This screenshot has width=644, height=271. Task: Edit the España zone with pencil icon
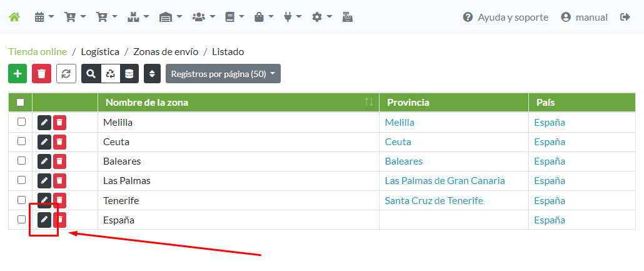click(44, 220)
